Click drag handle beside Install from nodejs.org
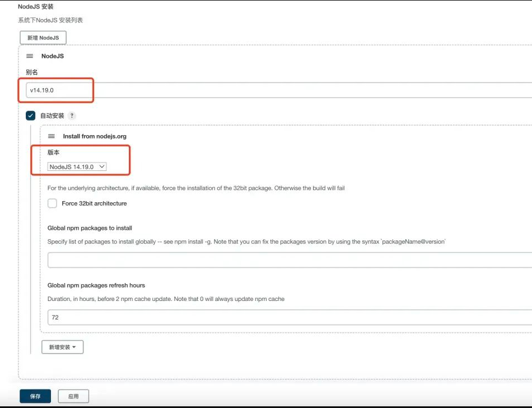 click(51, 136)
